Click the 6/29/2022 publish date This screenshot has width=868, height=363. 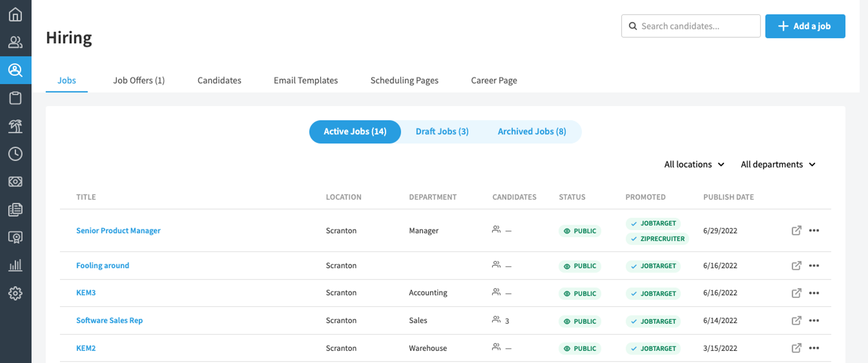coord(720,231)
